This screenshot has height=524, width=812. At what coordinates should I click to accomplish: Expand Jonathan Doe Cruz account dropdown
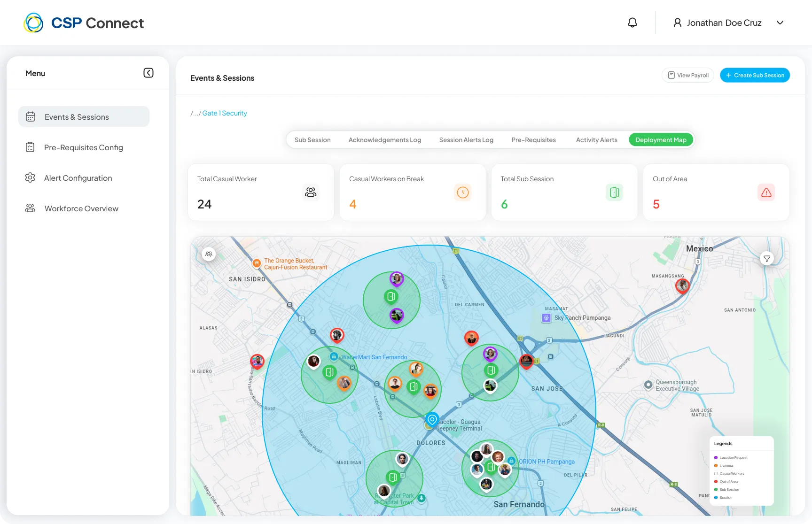click(780, 23)
